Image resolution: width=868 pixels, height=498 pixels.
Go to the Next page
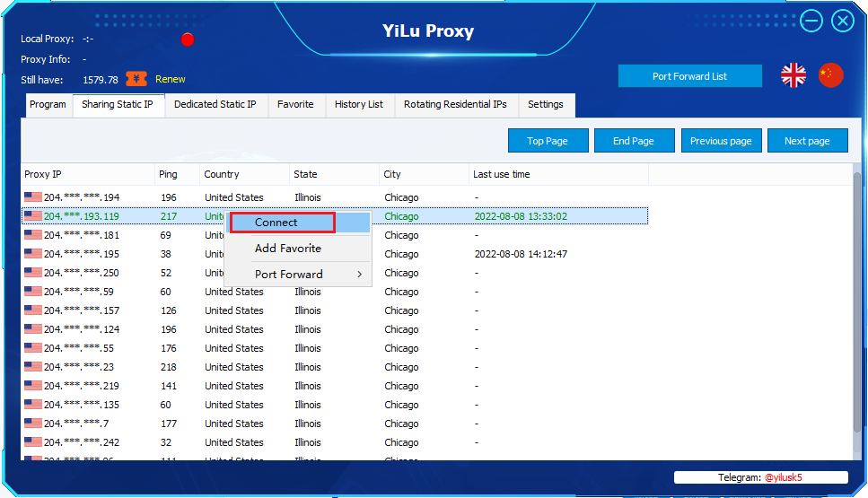pos(808,141)
